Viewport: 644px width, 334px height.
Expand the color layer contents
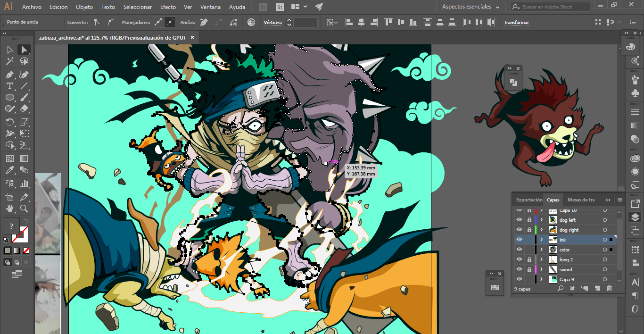coord(542,250)
